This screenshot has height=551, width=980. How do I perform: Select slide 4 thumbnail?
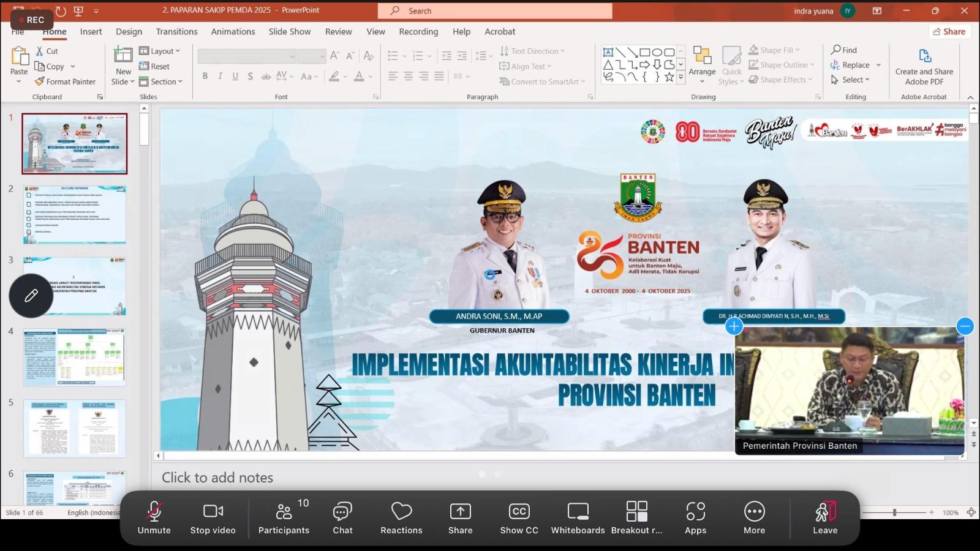[75, 358]
